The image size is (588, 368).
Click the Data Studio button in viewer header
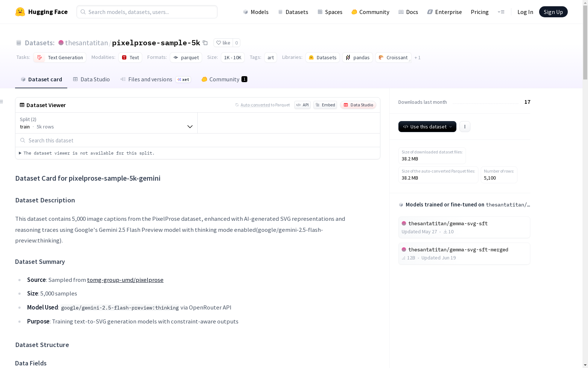click(x=358, y=105)
